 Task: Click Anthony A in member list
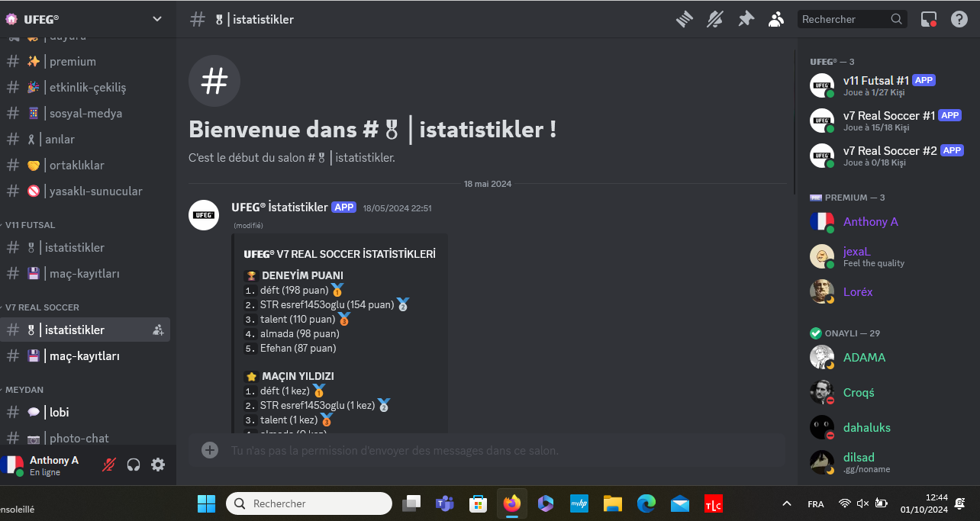click(870, 222)
